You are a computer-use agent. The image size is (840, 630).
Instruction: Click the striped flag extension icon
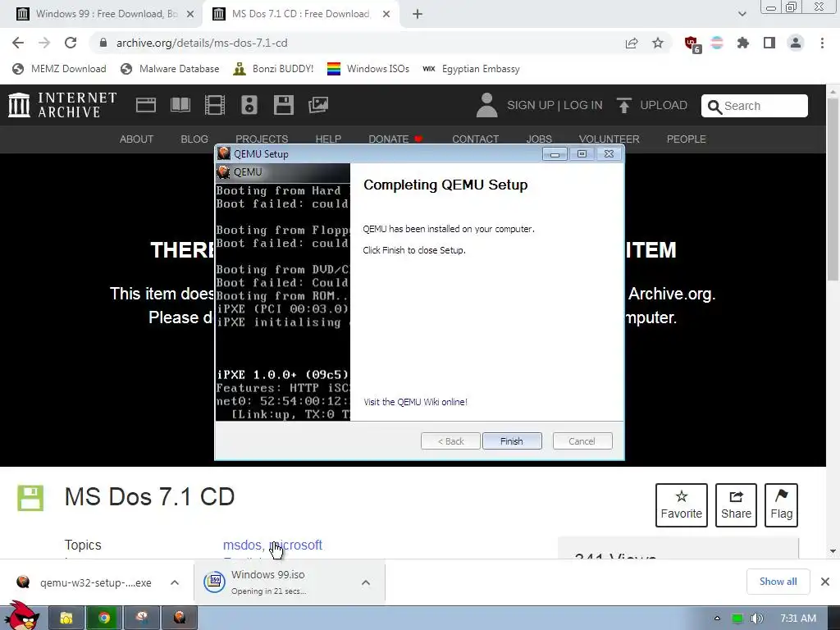(x=717, y=43)
